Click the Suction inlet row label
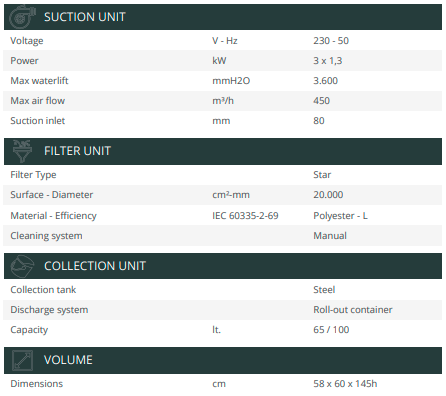This screenshot has width=446, height=396. point(37,121)
